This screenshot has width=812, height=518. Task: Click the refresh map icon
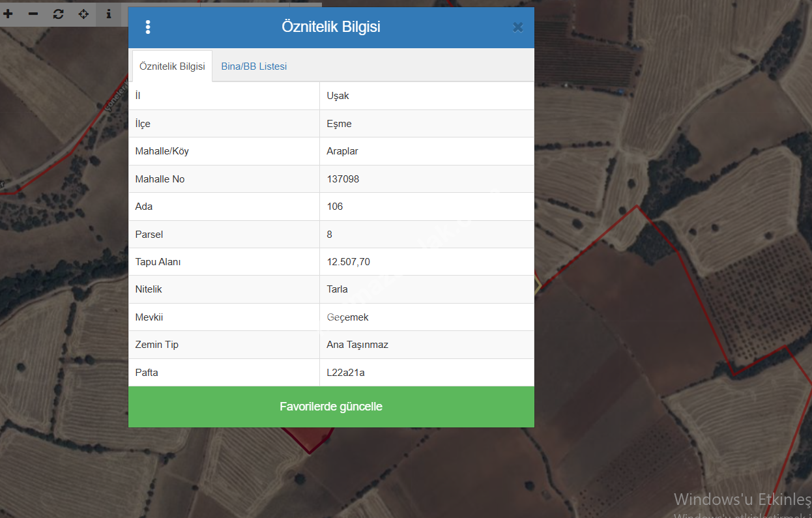[x=59, y=14]
